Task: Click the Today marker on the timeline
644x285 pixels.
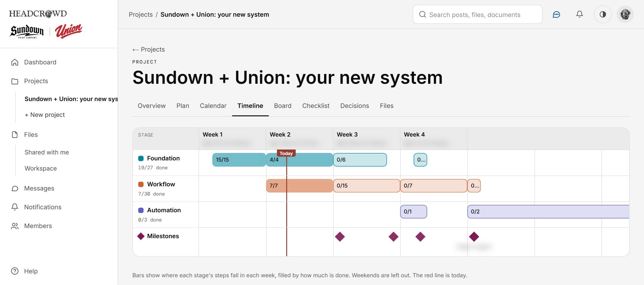Action: [286, 153]
